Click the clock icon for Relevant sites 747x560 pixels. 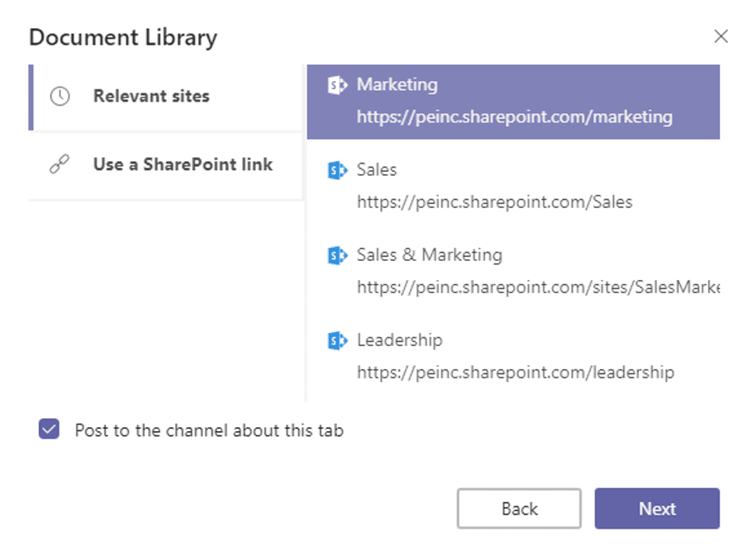pos(60,96)
